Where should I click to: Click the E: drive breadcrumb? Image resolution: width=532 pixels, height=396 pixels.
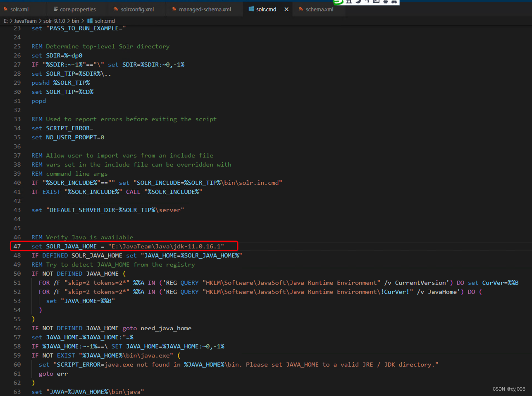coord(6,21)
